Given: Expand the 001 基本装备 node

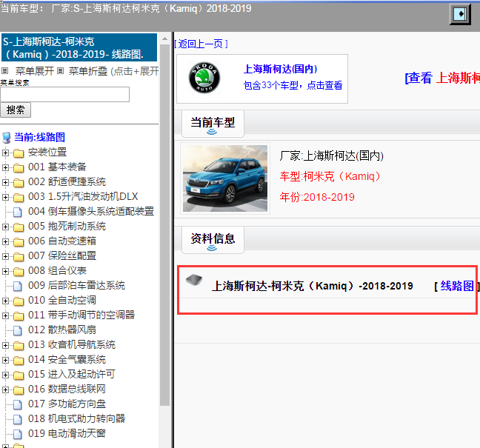Looking at the screenshot, I should pyautogui.click(x=5, y=167).
